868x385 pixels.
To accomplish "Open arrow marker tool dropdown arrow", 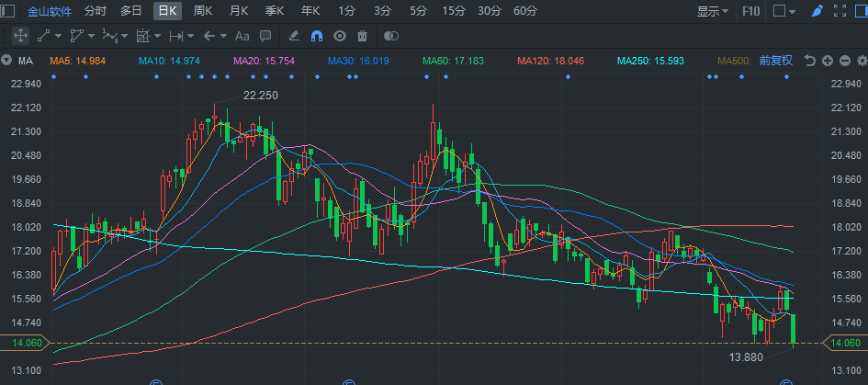I will (x=223, y=36).
